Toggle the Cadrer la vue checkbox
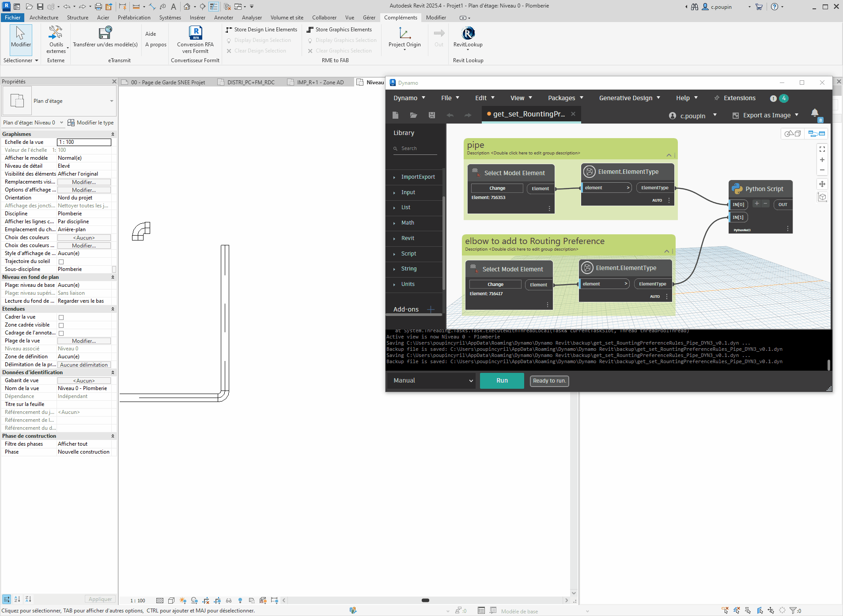The image size is (843, 616). click(x=61, y=317)
